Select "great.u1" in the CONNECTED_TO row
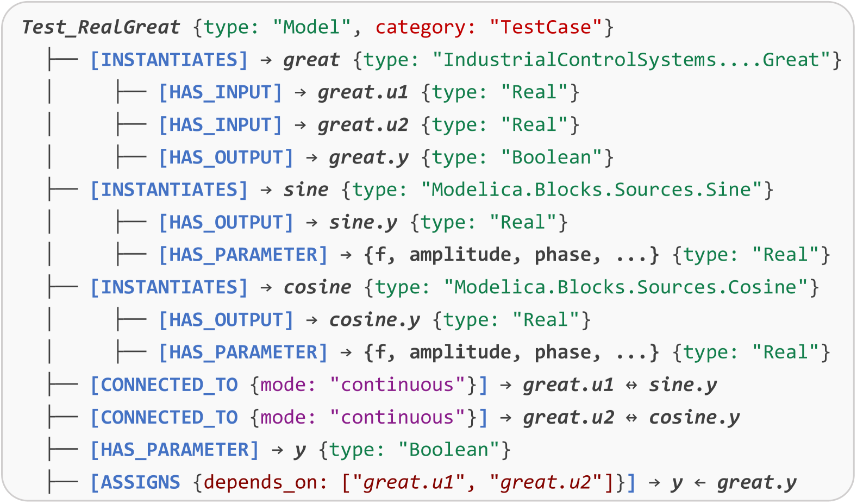 (568, 385)
